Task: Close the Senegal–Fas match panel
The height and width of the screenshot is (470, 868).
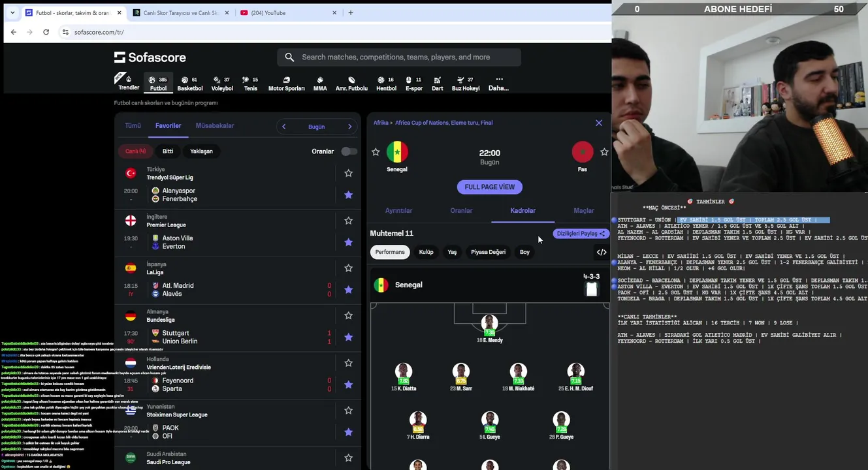Action: tap(599, 123)
